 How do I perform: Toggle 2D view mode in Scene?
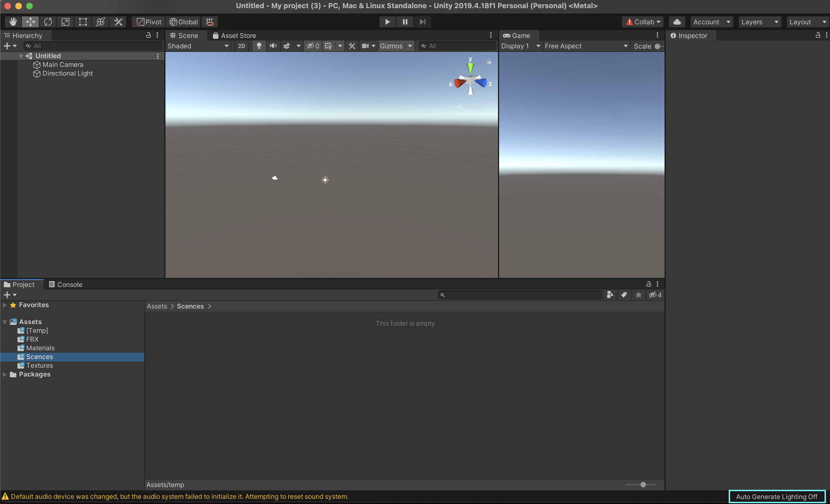(242, 46)
